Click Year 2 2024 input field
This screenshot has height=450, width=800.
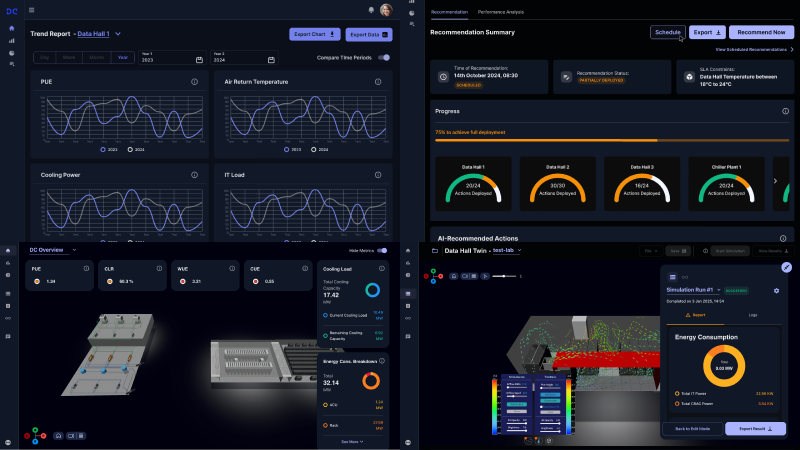[x=244, y=57]
